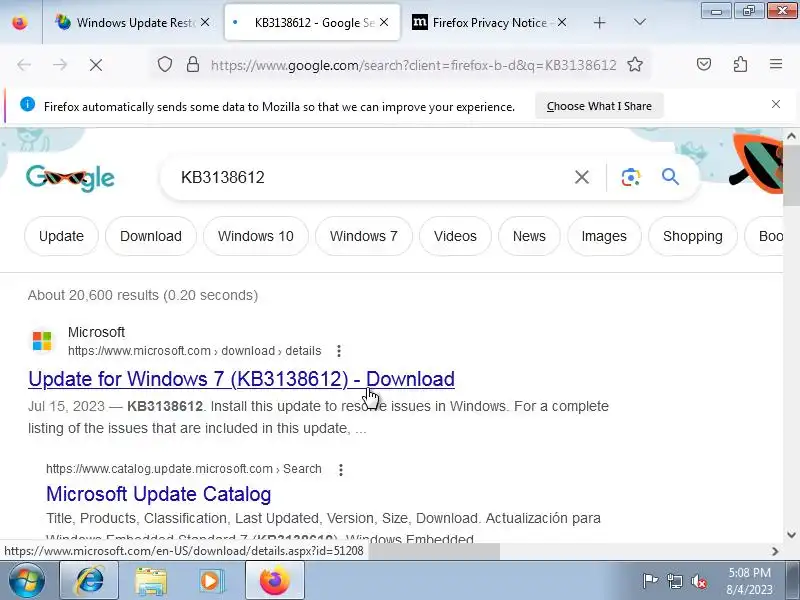Close the Firefox Privacy Notice tab
The width and height of the screenshot is (800, 600).
tap(562, 22)
